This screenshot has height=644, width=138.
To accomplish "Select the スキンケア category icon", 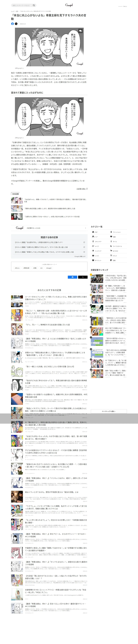I will (93, 241).
